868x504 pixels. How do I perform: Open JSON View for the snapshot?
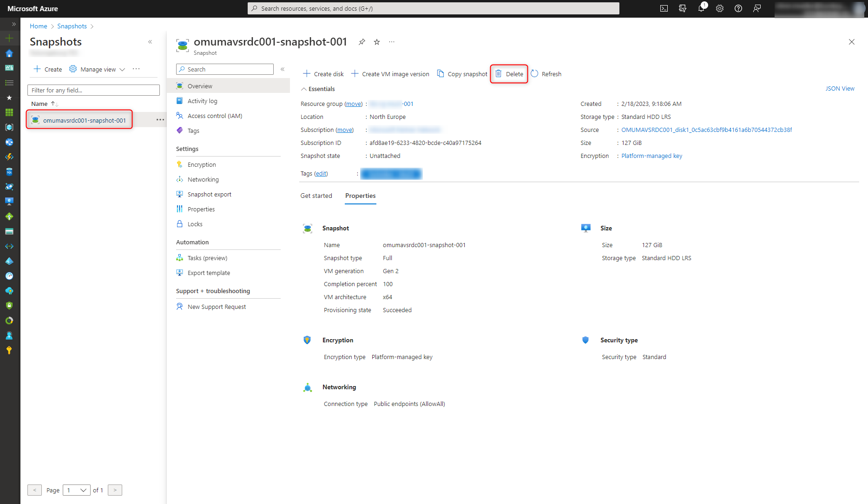(x=840, y=88)
